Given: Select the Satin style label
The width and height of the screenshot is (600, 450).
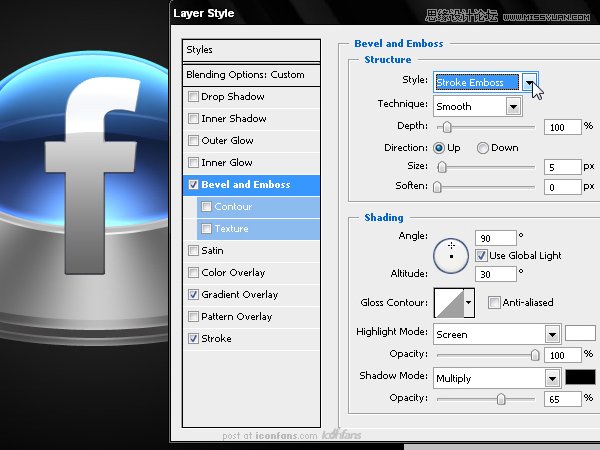Looking at the screenshot, I should click(212, 251).
